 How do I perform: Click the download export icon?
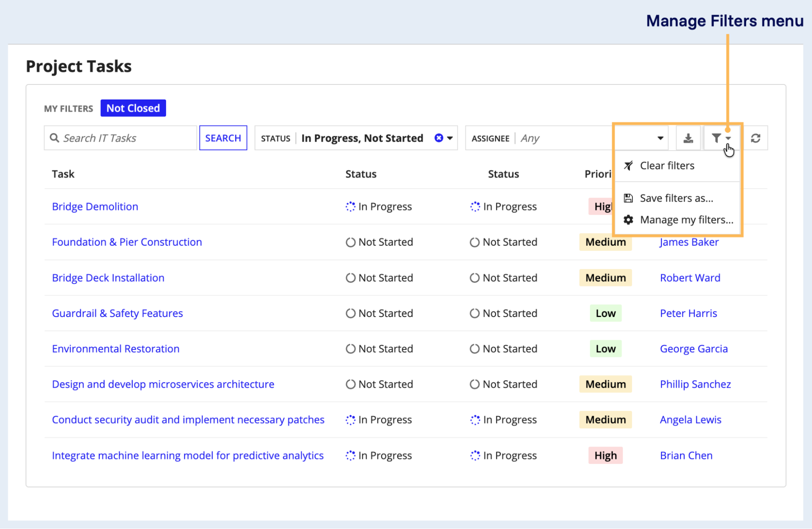(x=688, y=138)
